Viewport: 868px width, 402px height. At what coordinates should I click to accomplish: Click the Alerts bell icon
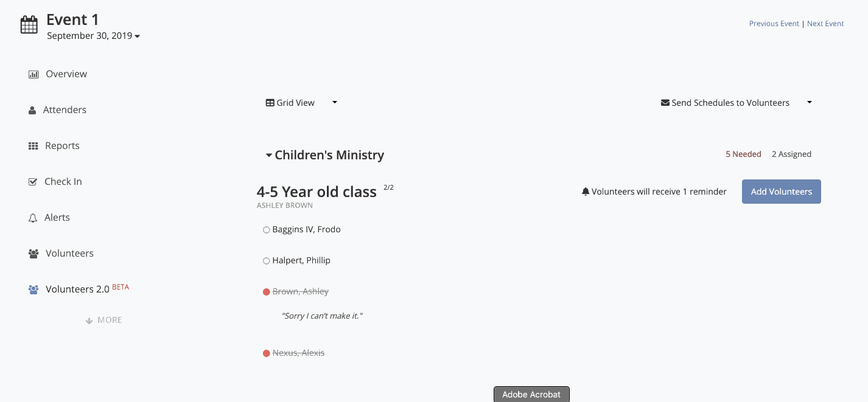pyautogui.click(x=33, y=218)
